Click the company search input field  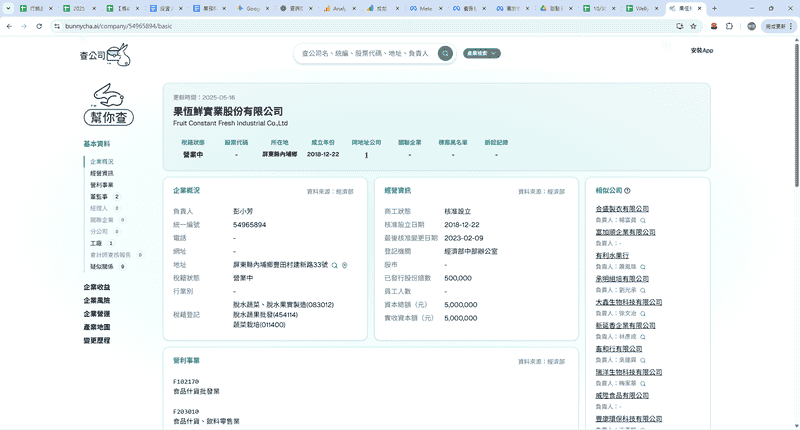[x=365, y=53]
